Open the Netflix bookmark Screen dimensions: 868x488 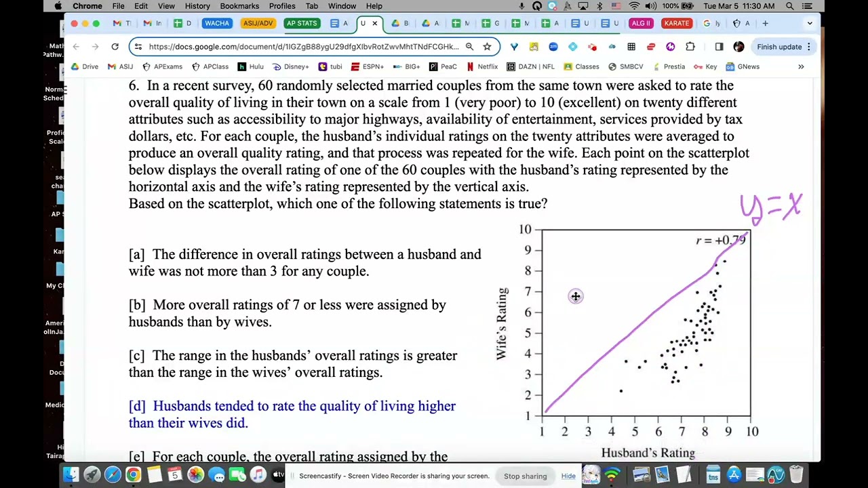(x=482, y=66)
